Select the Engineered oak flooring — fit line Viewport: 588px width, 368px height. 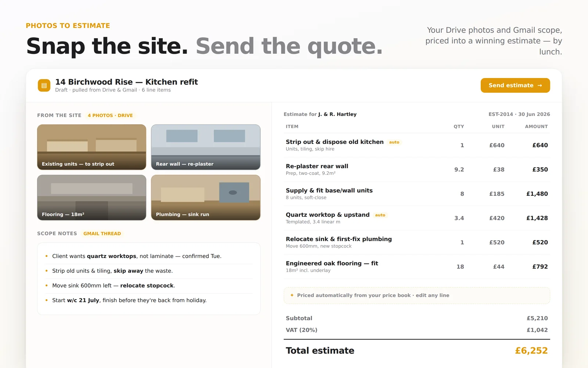point(417,267)
